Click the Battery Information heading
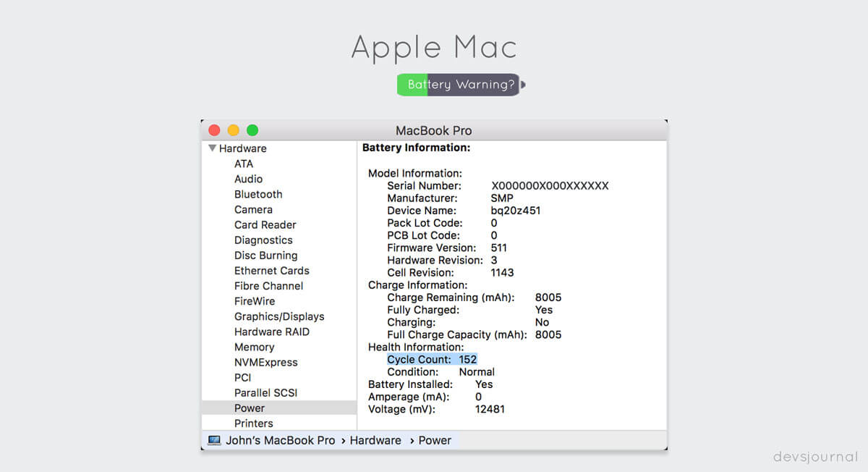The height and width of the screenshot is (472, 868). point(416,148)
